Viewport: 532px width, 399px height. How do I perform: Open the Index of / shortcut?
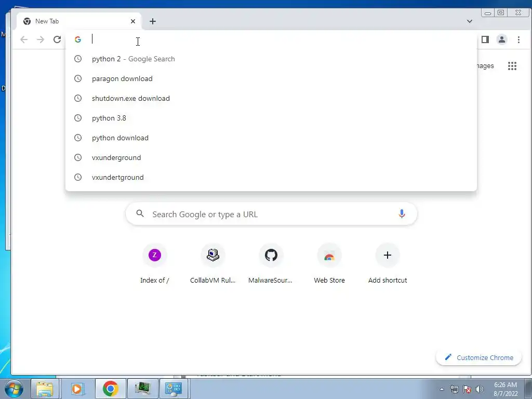click(155, 263)
